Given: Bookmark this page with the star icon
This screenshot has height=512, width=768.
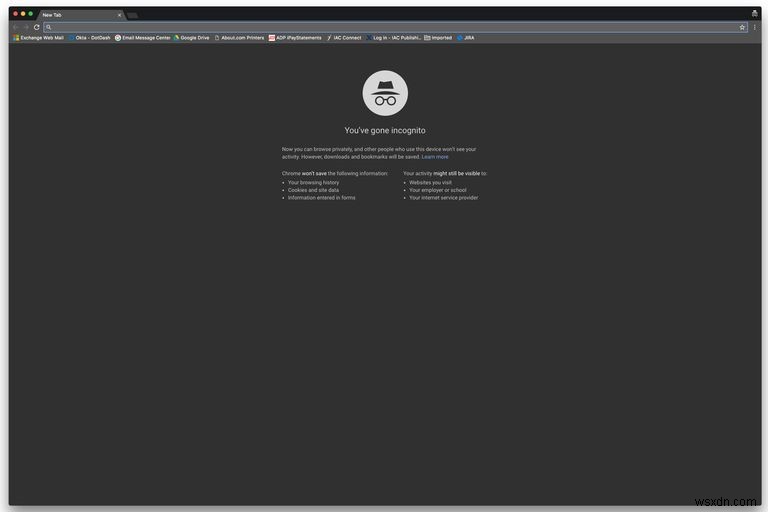Looking at the screenshot, I should [742, 27].
